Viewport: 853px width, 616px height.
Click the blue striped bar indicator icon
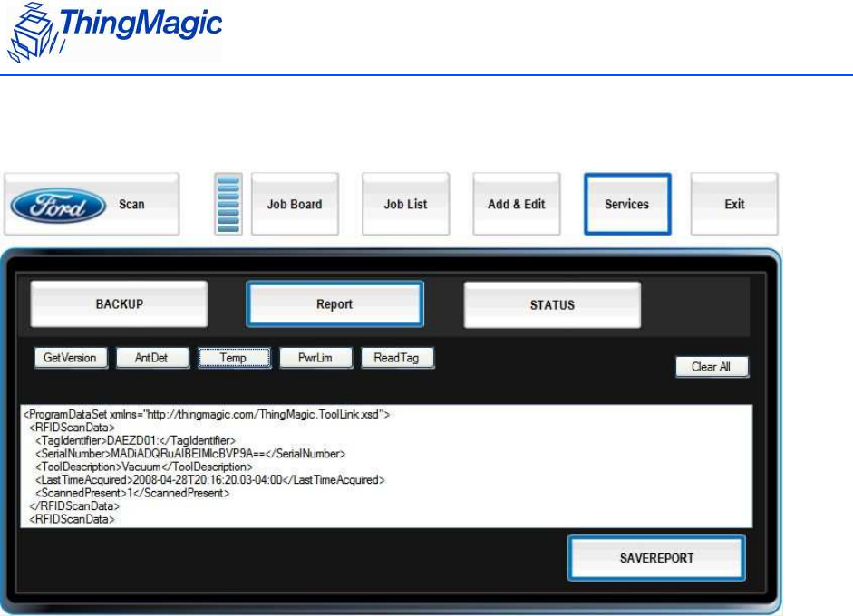(228, 205)
